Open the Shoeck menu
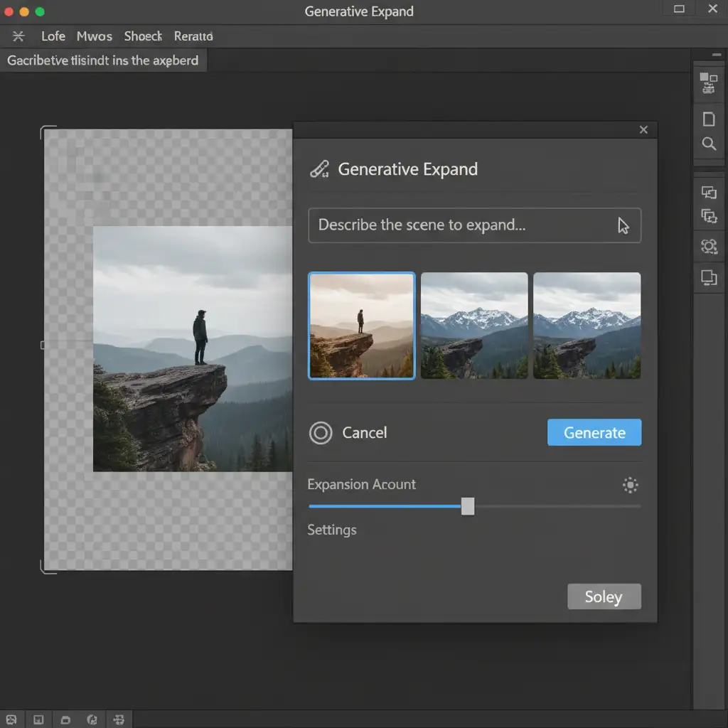 (143, 36)
